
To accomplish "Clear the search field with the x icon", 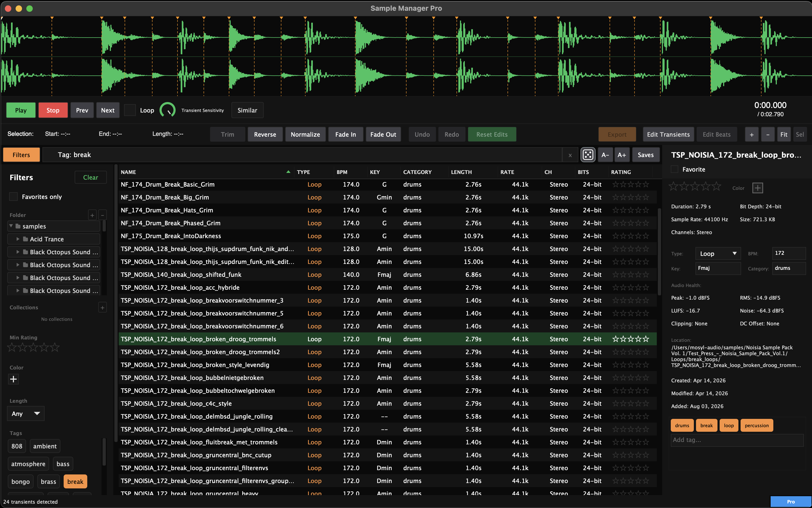I will click(x=570, y=155).
